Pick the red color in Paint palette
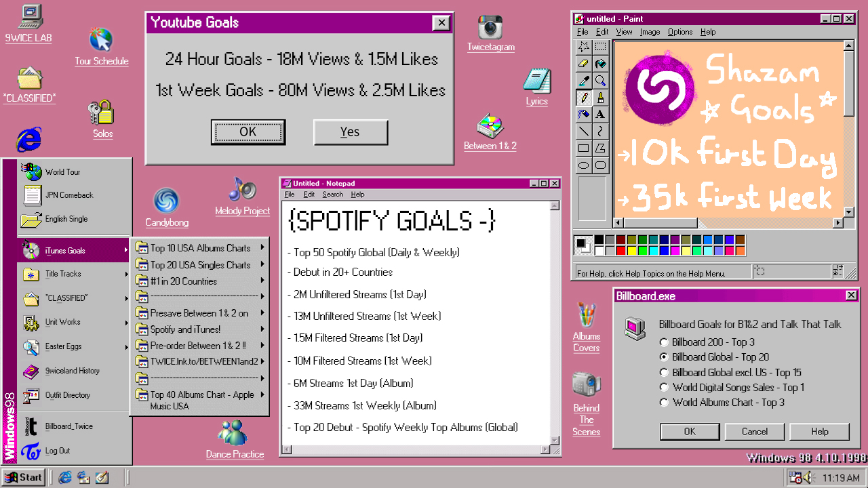The height and width of the screenshot is (488, 868). (621, 251)
